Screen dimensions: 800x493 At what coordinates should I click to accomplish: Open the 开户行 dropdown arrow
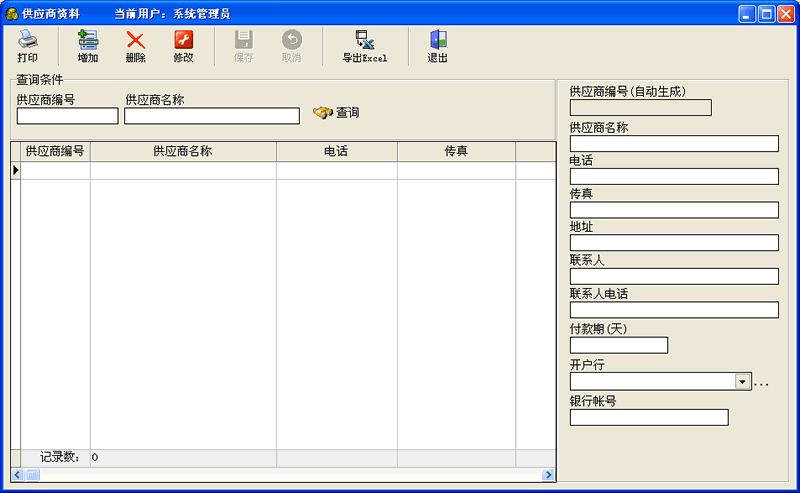tap(742, 382)
